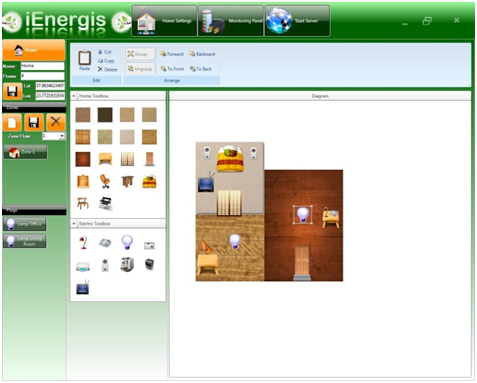Image resolution: width=477 pixels, height=383 pixels.
Task: Pick the bed item in Home Toolbox
Action: [x=149, y=181]
